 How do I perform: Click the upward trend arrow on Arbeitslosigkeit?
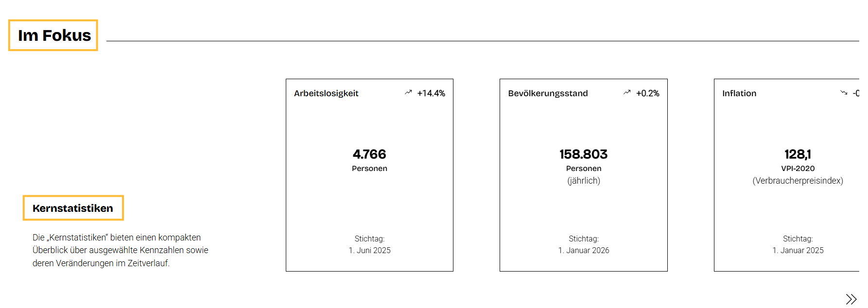pos(408,92)
